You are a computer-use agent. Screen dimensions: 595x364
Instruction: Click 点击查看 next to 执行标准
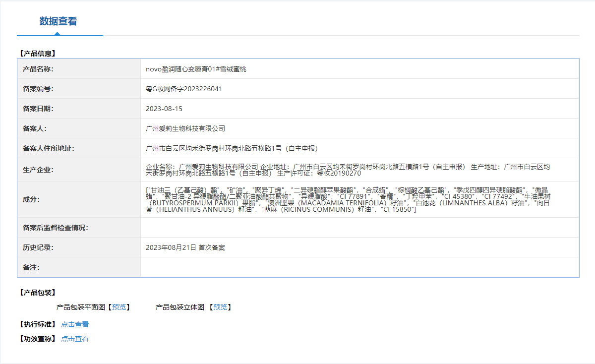pyautogui.click(x=75, y=324)
